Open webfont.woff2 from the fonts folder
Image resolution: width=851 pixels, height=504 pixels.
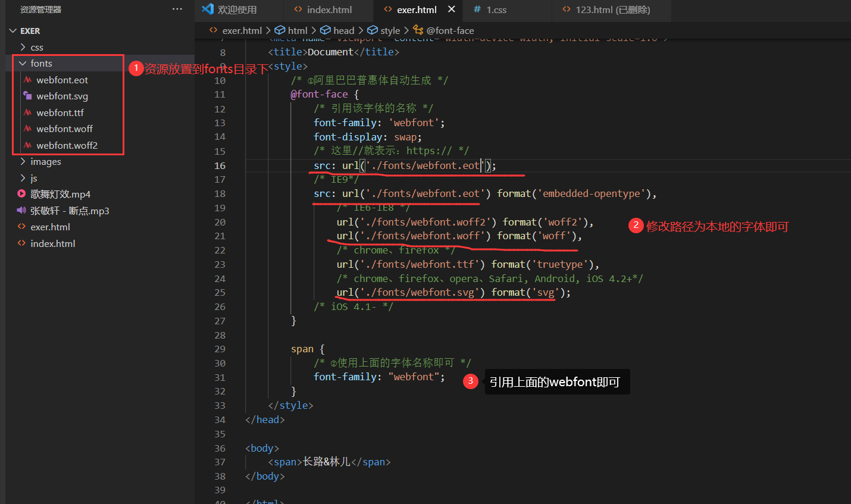(x=67, y=145)
